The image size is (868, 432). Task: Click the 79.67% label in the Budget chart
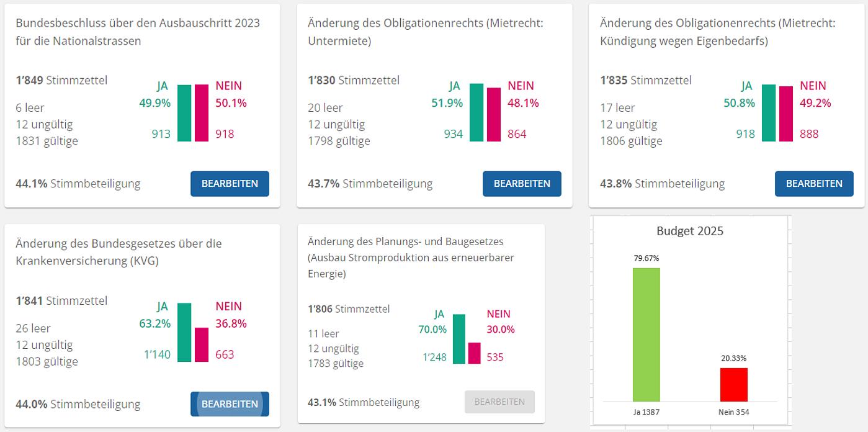point(646,258)
